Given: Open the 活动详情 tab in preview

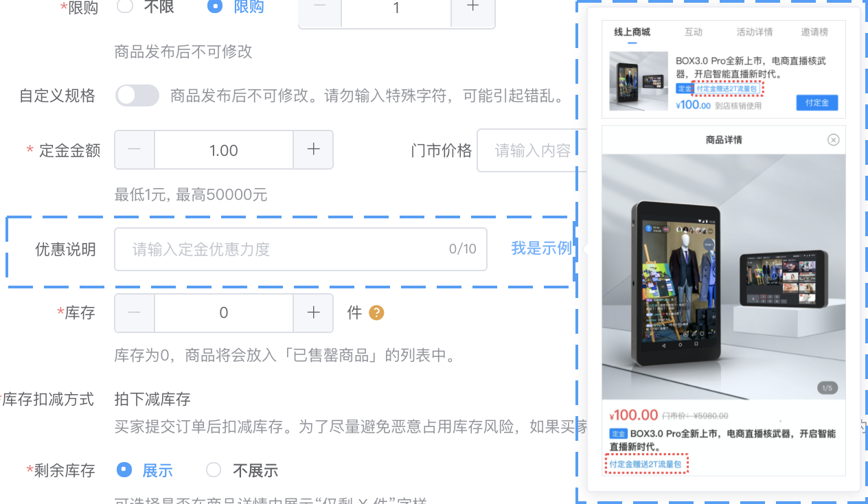Looking at the screenshot, I should click(755, 32).
